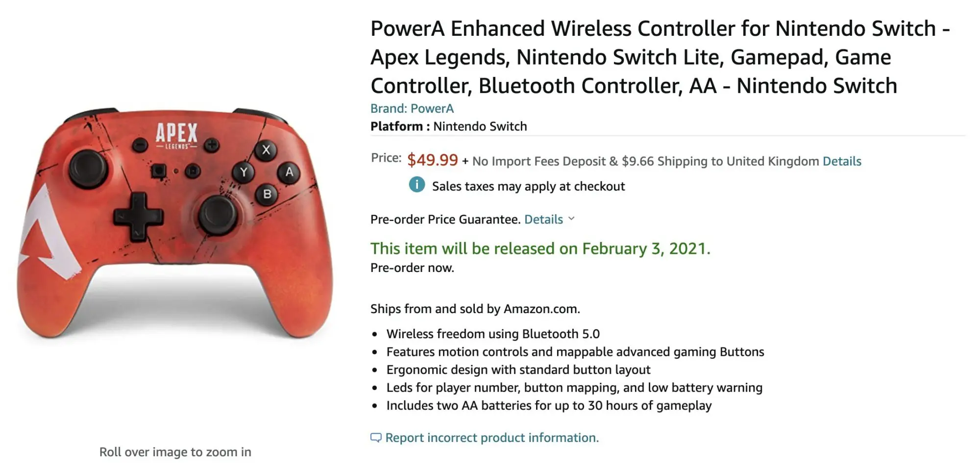This screenshot has width=980, height=467.
Task: Click the February 3, 2021 release date text
Action: tap(646, 248)
